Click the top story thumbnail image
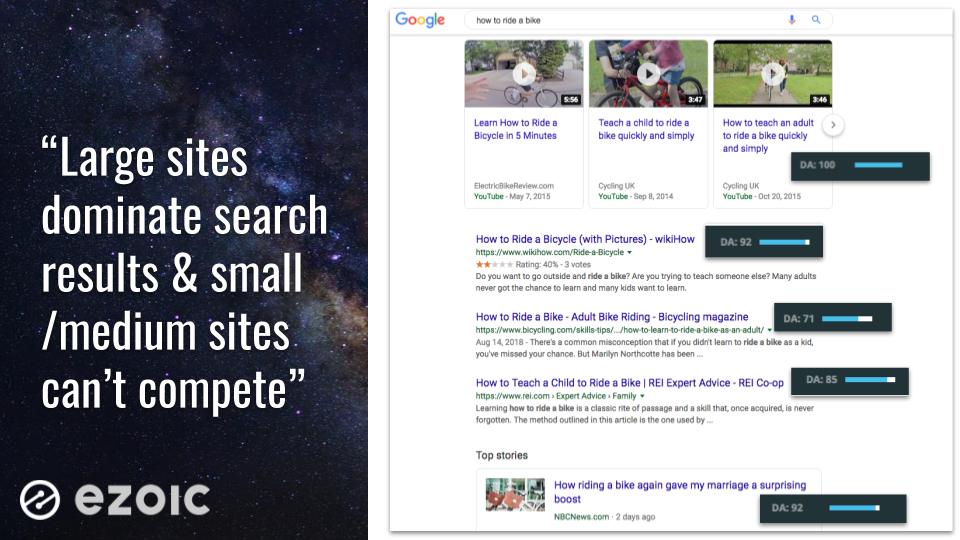 coord(515,495)
